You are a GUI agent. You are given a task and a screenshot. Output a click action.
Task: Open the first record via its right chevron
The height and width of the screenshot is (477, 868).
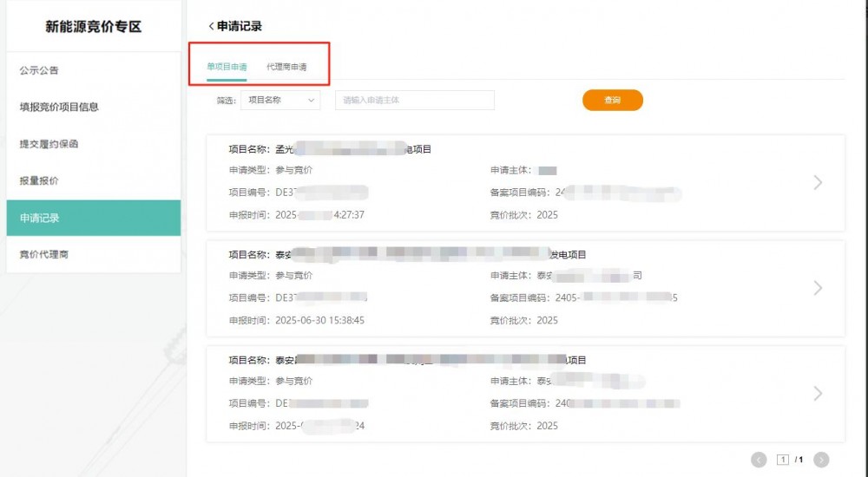pos(818,182)
